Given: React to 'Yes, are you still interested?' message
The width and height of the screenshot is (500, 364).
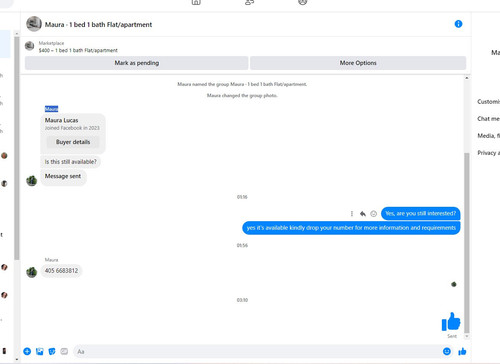Looking at the screenshot, I should pyautogui.click(x=374, y=214).
